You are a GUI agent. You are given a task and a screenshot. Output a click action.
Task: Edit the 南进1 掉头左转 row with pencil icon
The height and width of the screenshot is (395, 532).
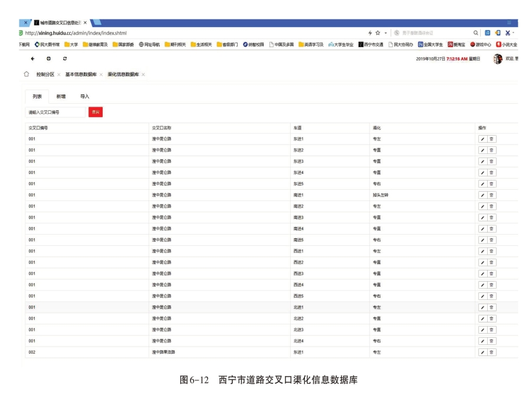point(482,195)
